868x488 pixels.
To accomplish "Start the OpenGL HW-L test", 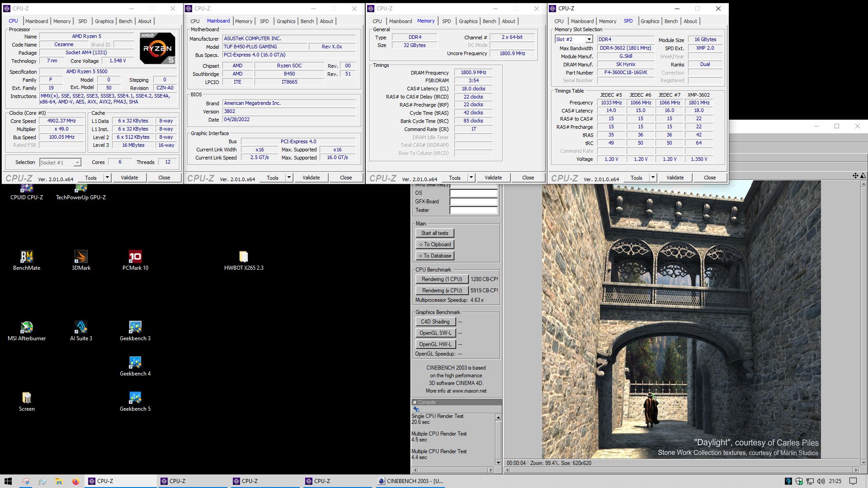I will coord(435,344).
